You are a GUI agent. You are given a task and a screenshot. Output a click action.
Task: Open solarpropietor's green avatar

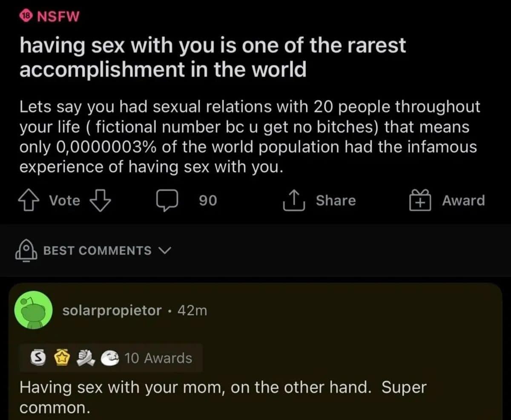tap(34, 310)
